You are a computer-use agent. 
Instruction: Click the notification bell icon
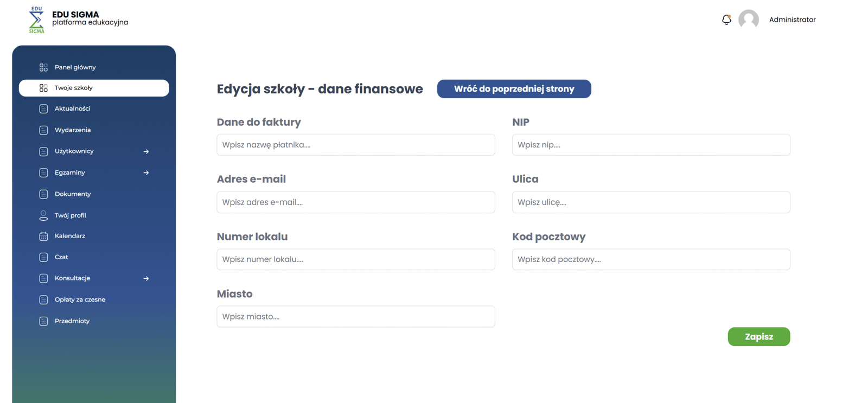pos(726,20)
